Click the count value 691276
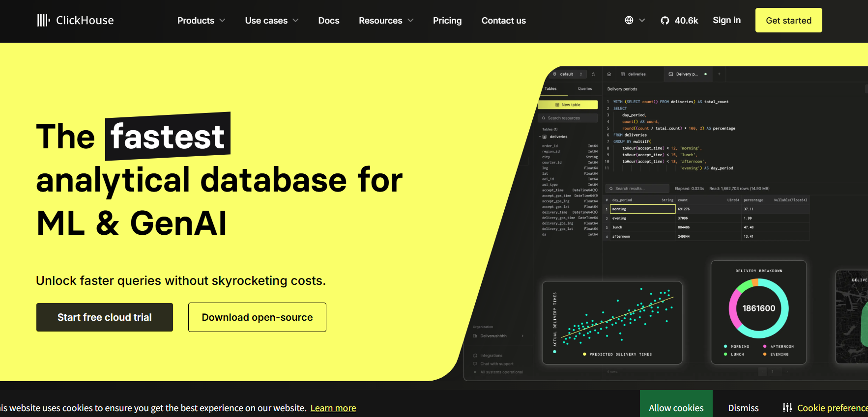 pos(684,209)
